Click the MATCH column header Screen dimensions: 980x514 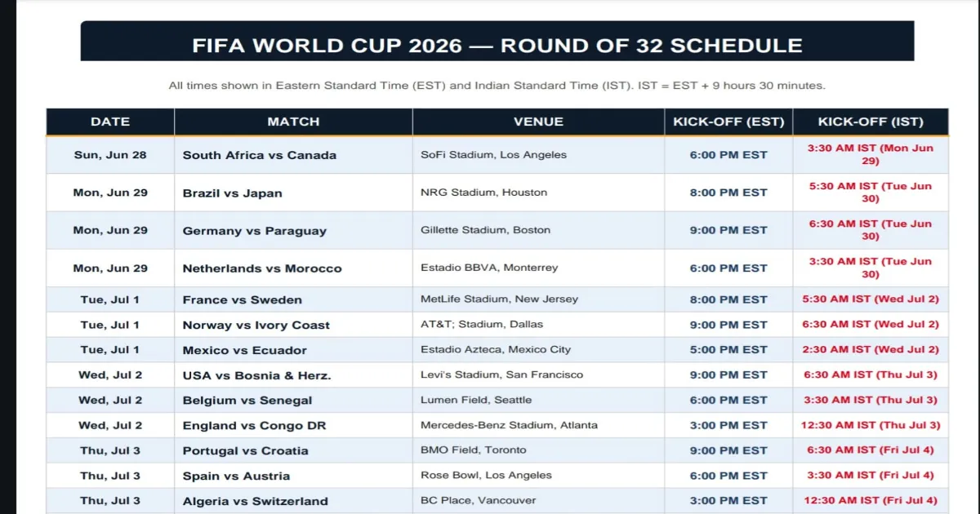click(293, 122)
